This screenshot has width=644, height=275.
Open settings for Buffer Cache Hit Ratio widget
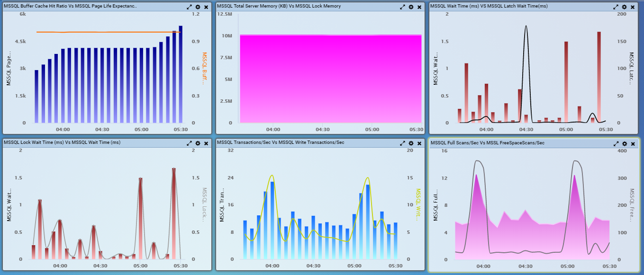point(198,7)
